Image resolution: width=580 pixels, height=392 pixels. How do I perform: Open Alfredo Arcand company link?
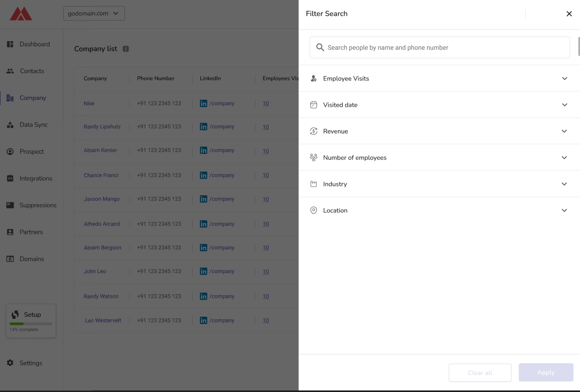click(x=101, y=224)
